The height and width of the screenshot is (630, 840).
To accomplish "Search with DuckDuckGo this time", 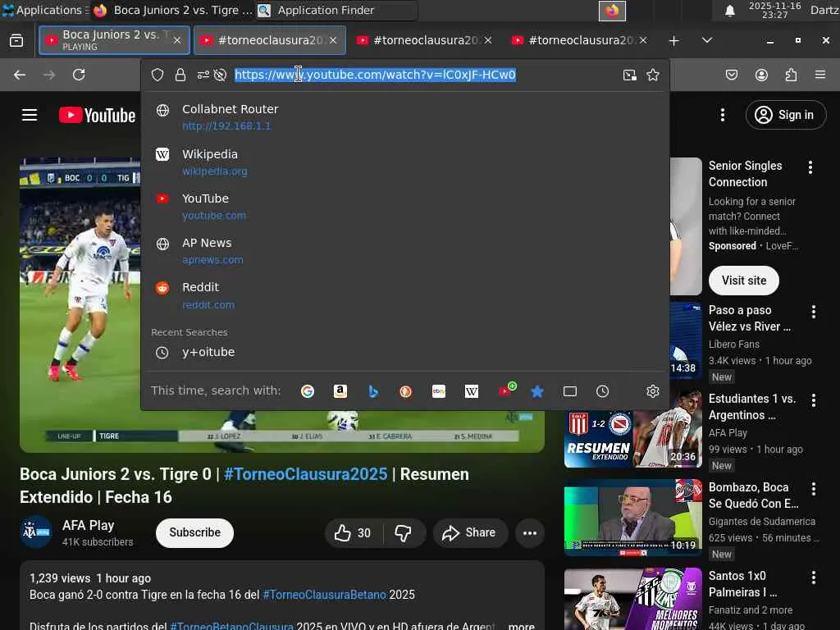I will pos(405,391).
